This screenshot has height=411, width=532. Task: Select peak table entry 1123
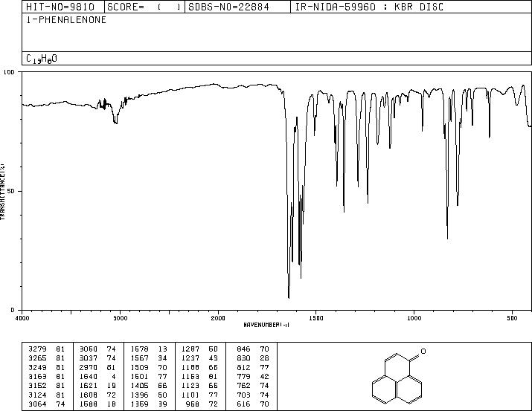tap(190, 386)
